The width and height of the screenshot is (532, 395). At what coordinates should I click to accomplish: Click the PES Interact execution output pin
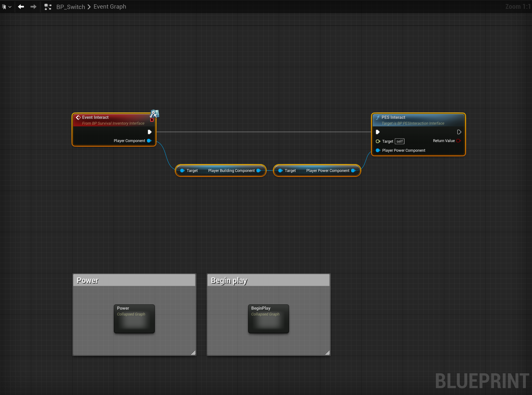coord(459,132)
